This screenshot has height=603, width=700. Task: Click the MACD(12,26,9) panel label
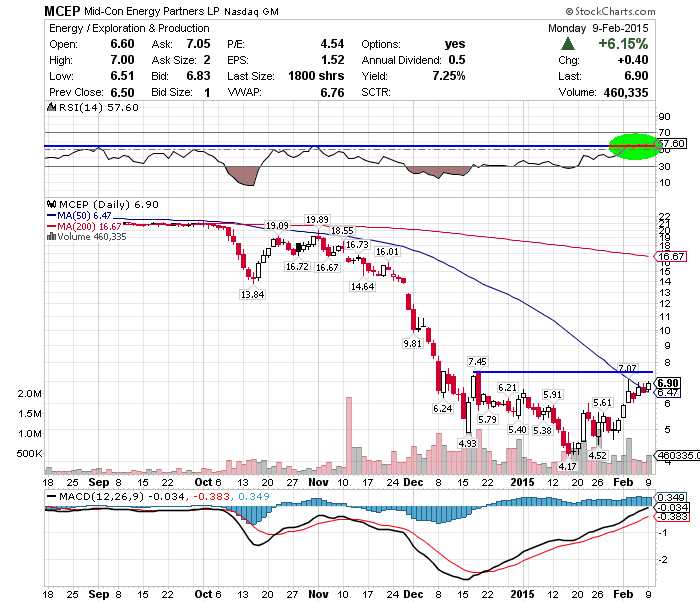tap(102, 496)
